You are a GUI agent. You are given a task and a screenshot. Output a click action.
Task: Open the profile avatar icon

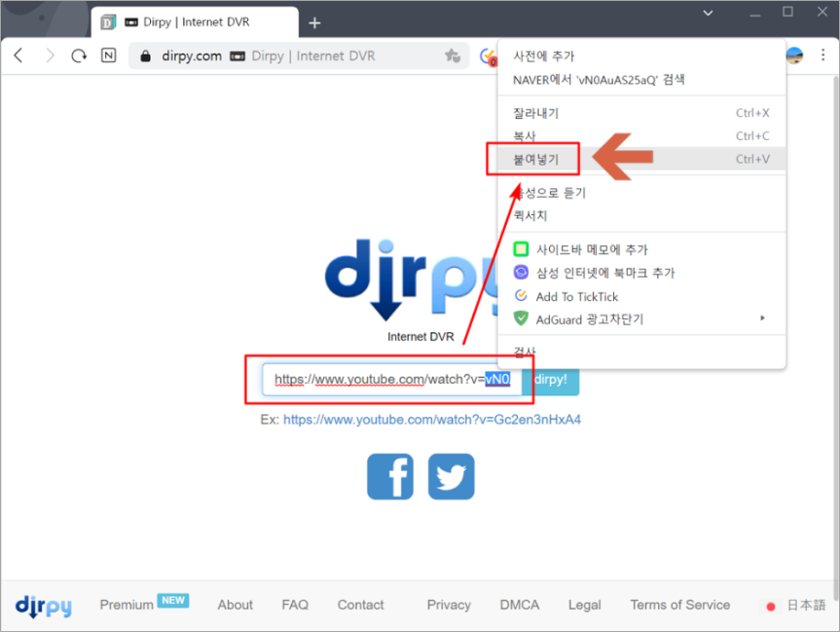point(794,56)
